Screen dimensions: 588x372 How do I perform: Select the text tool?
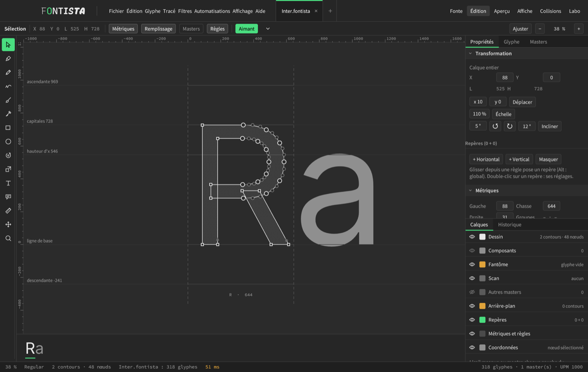pos(8,183)
